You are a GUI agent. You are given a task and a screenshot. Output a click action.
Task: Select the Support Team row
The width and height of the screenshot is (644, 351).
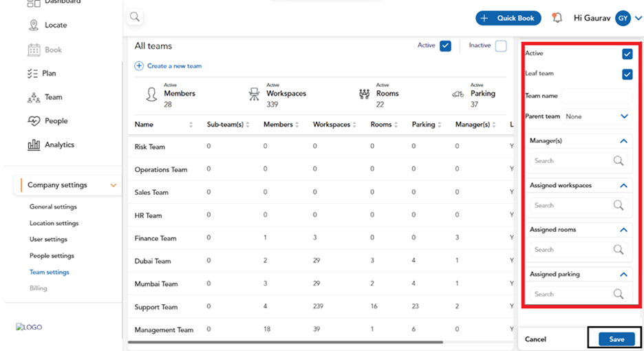coord(321,307)
